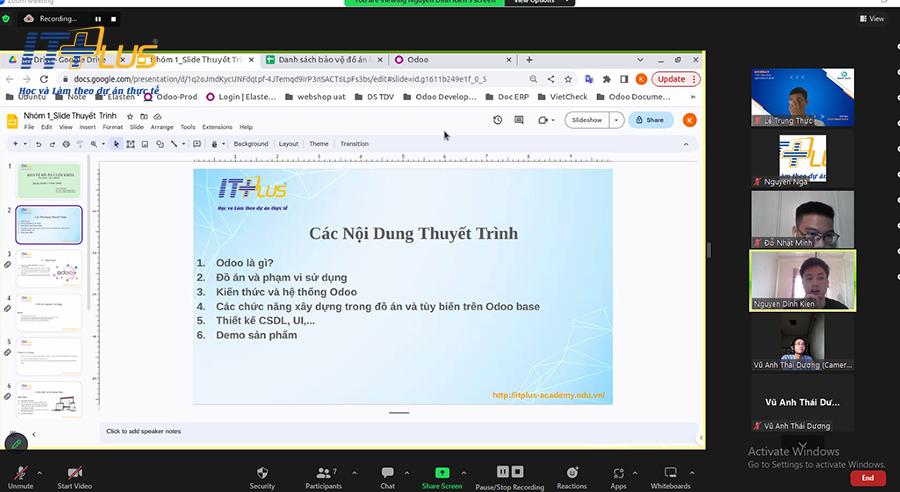Click the Share button
The height and width of the screenshot is (492, 900).
click(650, 120)
